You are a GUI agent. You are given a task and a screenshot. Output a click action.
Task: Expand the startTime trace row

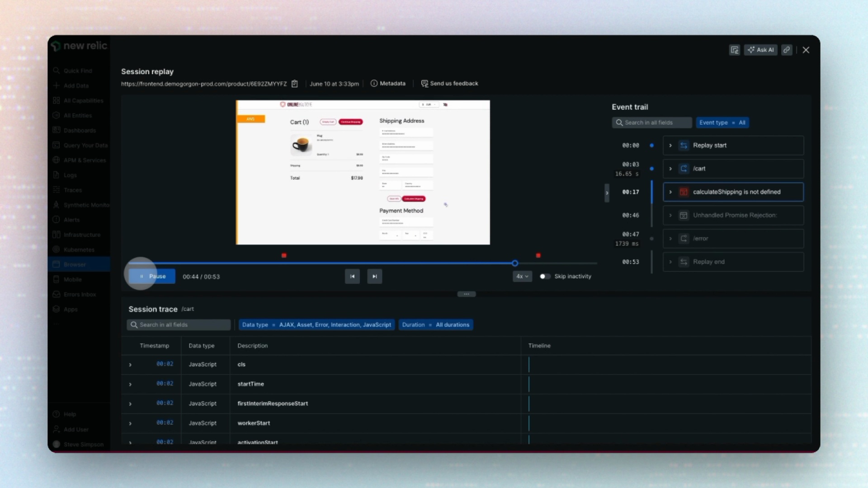130,384
